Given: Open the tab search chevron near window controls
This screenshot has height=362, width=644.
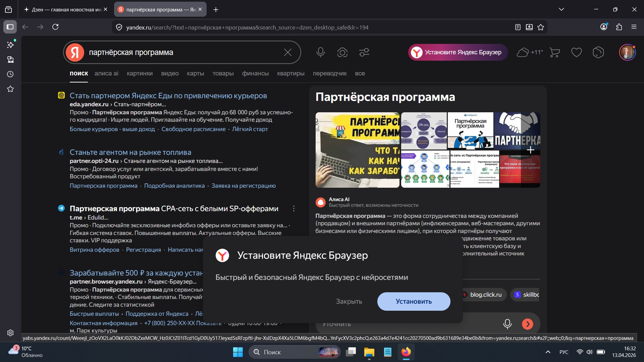Looking at the screenshot, I should pos(561,9).
